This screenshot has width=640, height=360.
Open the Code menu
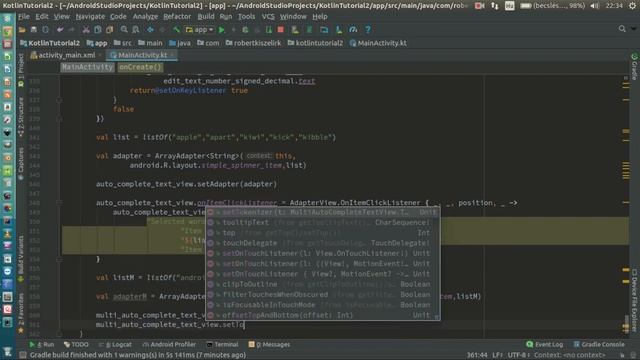click(x=118, y=16)
